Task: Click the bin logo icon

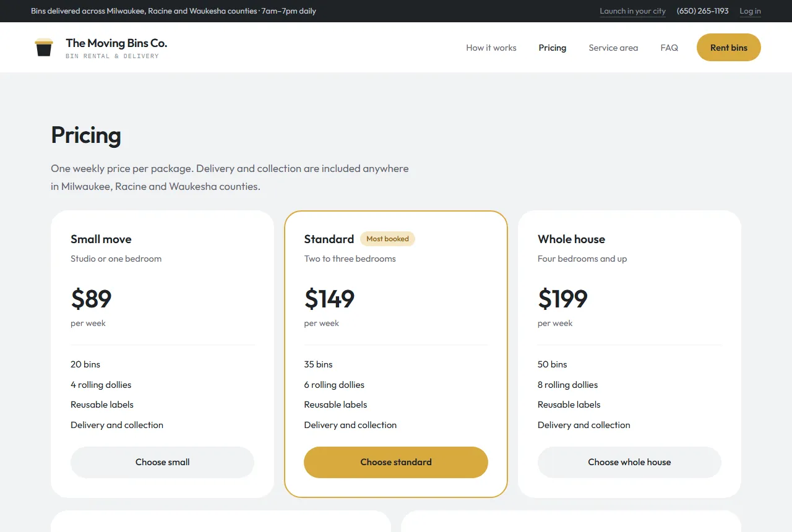Action: tap(44, 48)
